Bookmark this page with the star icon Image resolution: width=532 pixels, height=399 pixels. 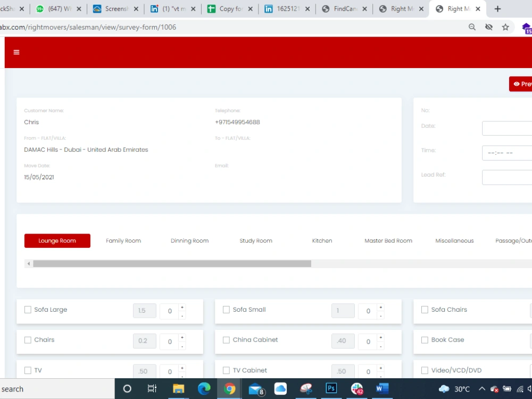(505, 27)
